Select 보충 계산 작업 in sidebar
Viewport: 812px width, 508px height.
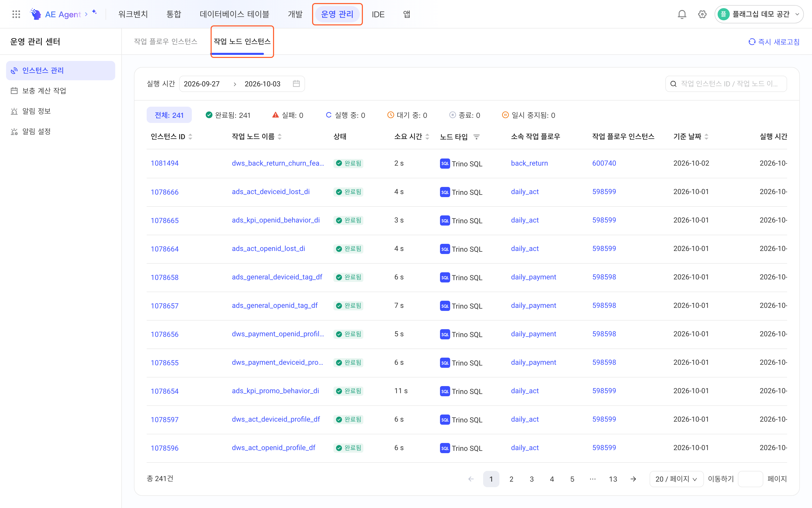tap(60, 91)
